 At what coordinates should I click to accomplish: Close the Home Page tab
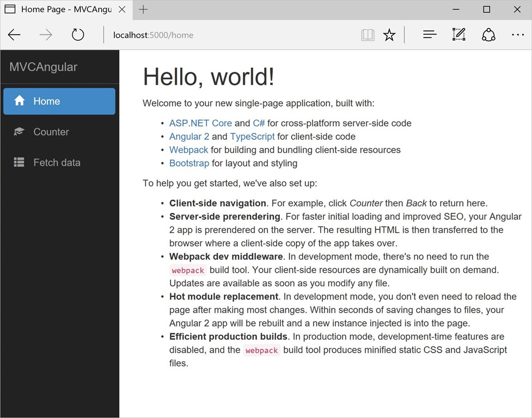[x=122, y=10]
